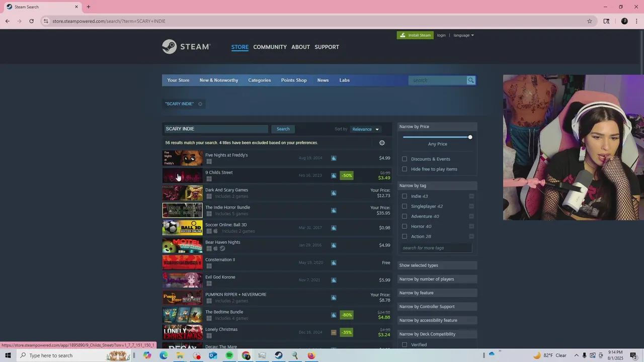Click the Search button beside SCARY INDIE field

283,129
